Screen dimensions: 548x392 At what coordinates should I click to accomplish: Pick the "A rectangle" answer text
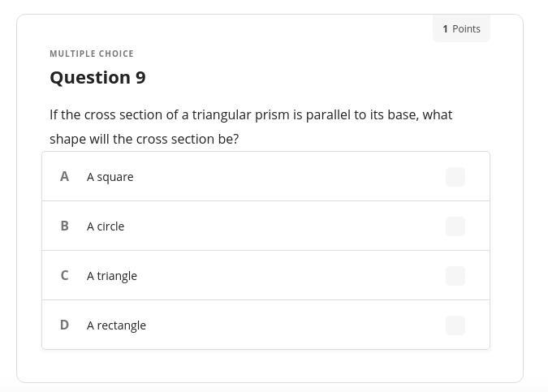[116, 325]
